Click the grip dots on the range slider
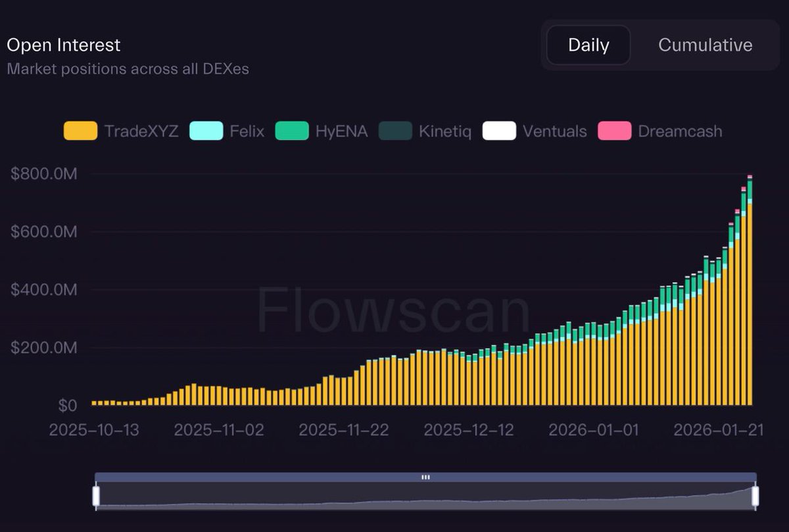This screenshot has height=532, width=789. (x=425, y=477)
